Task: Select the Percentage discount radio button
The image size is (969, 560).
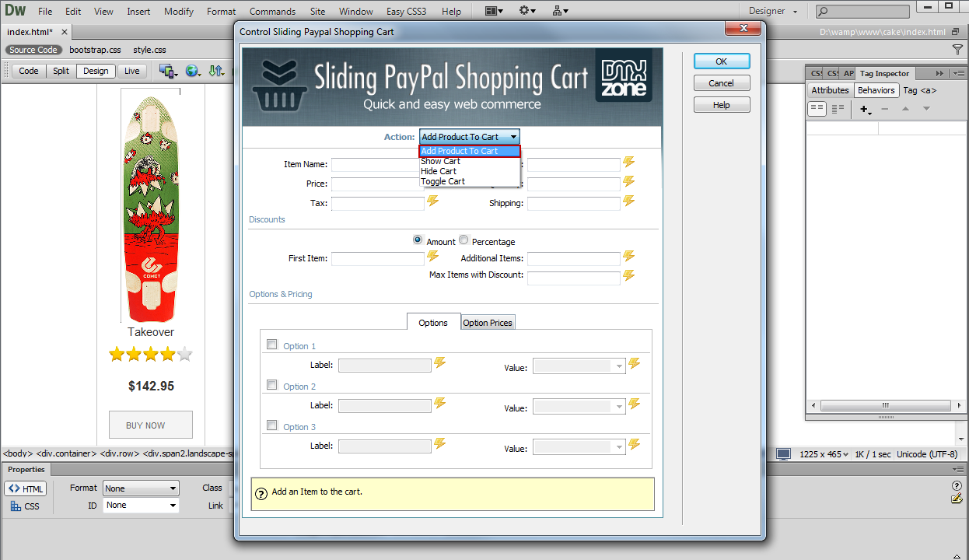Action: [464, 240]
